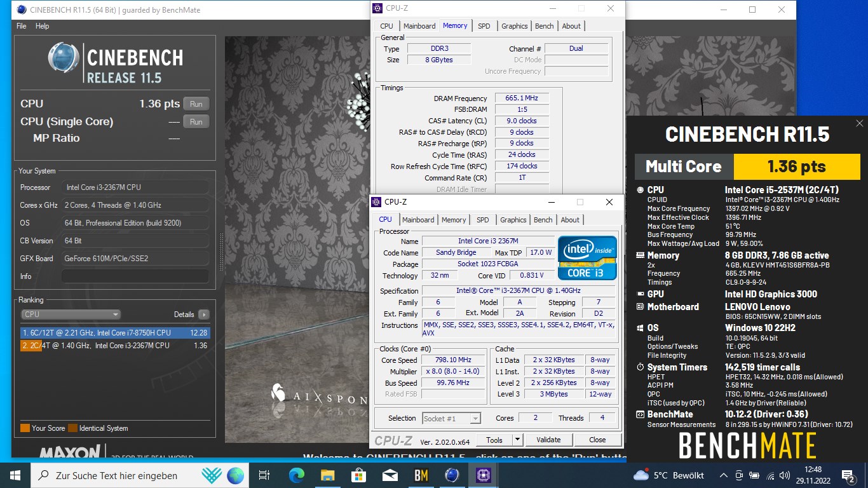
Task: Open Memory tab in the front CPU-Z window
Action: pos(454,220)
